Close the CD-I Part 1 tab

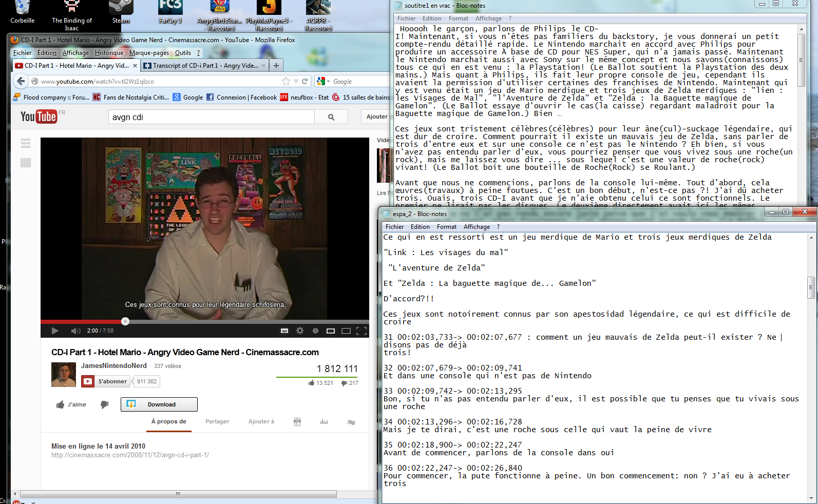[135, 66]
